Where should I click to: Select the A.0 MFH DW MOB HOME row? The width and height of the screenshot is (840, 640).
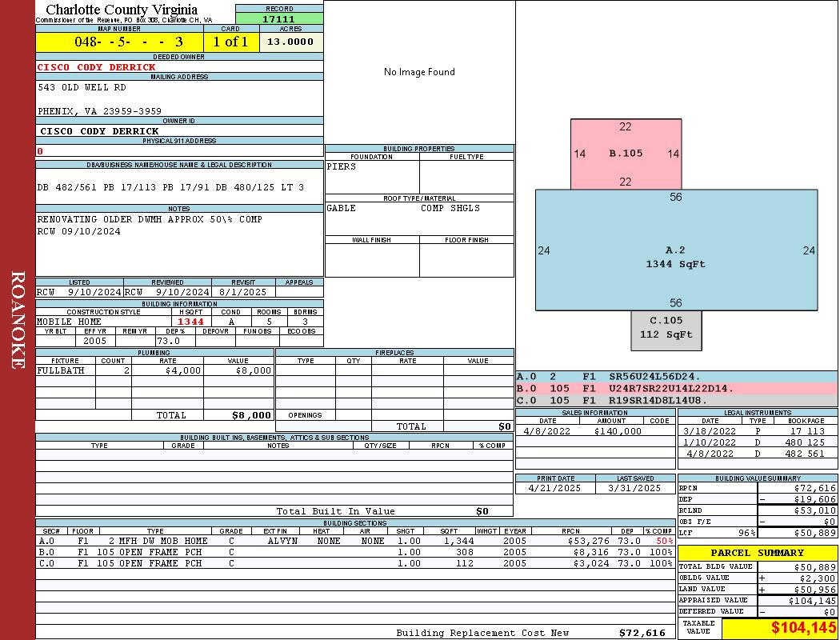(x=355, y=541)
